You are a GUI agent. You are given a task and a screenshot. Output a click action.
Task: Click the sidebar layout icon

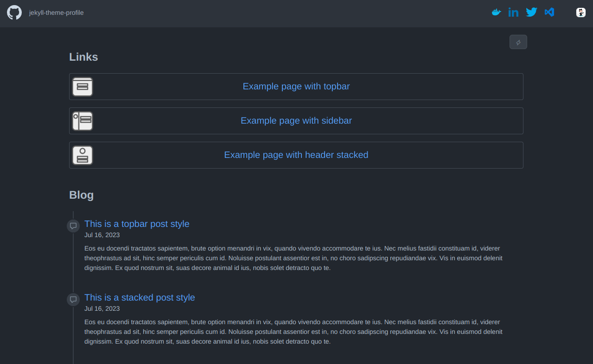click(x=83, y=121)
